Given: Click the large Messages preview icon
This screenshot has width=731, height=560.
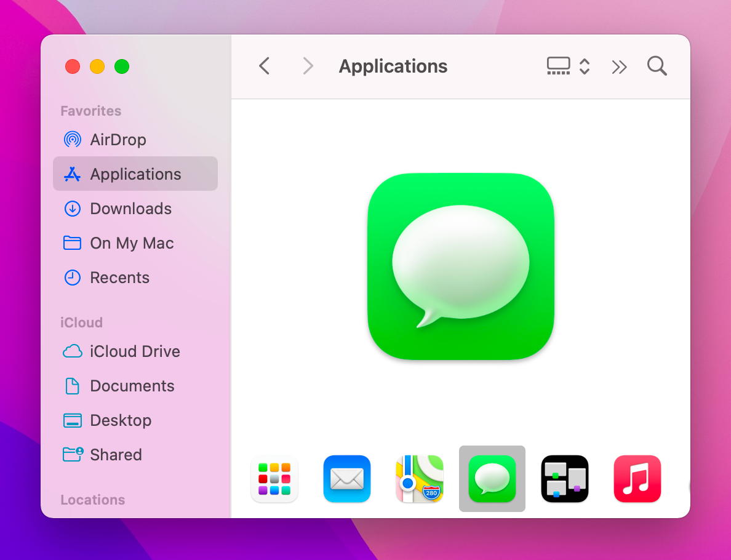Looking at the screenshot, I should pyautogui.click(x=461, y=266).
